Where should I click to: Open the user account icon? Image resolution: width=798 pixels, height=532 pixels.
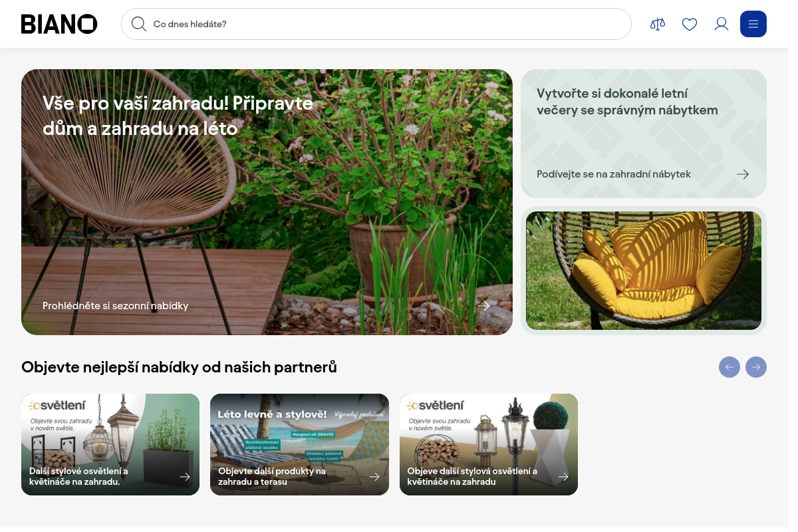point(722,24)
